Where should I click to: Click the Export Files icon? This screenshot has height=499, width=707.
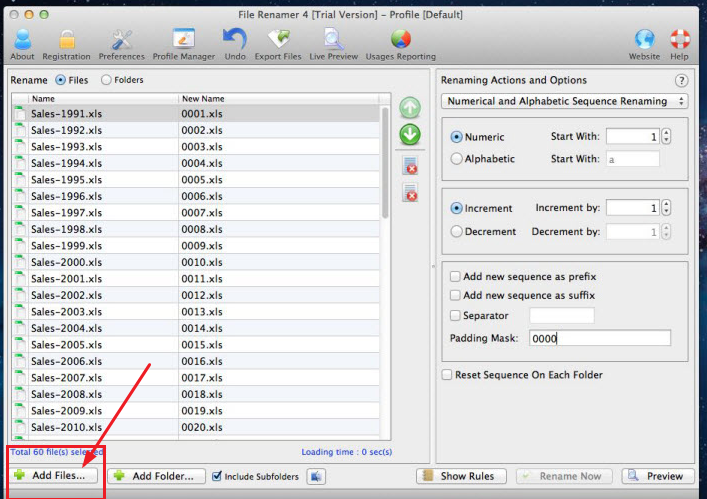pos(278,40)
